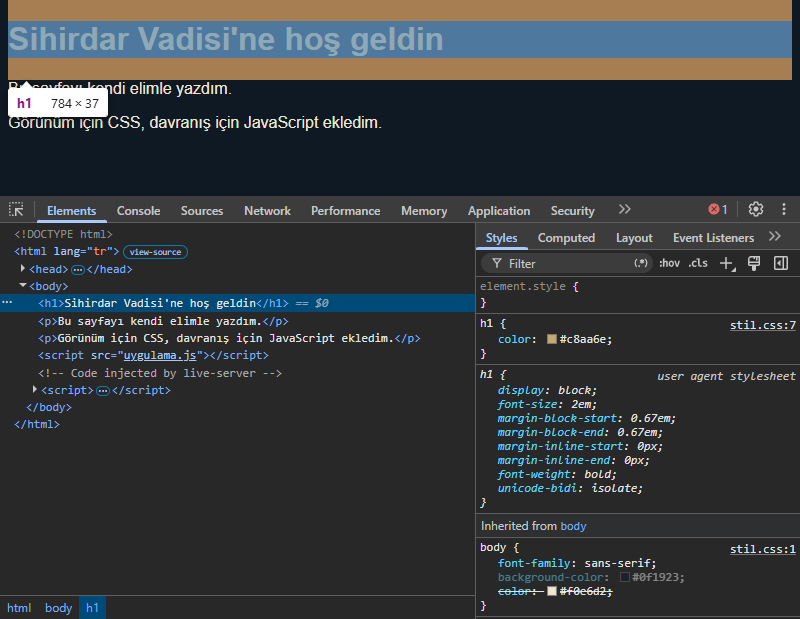Image resolution: width=800 pixels, height=619 pixels.
Task: Open the Security tab
Action: click(572, 211)
